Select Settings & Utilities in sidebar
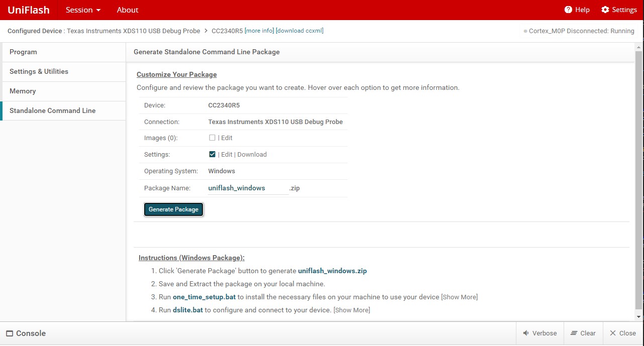Screen dimensions: 644x346 coord(39,72)
